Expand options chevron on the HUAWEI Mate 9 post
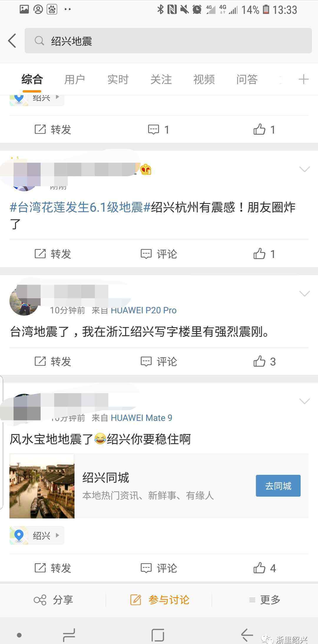The width and height of the screenshot is (318, 644). (x=304, y=401)
